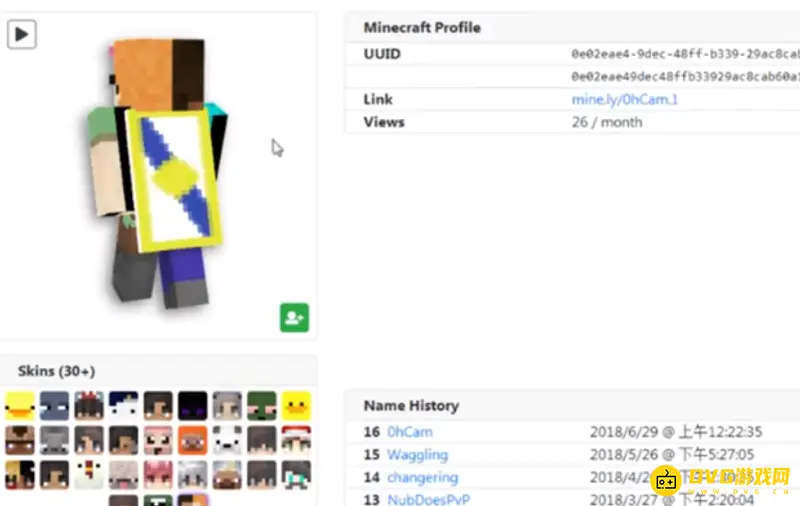The height and width of the screenshot is (506, 800).
Task: Open the 0hCam name history entry
Action: click(x=410, y=432)
